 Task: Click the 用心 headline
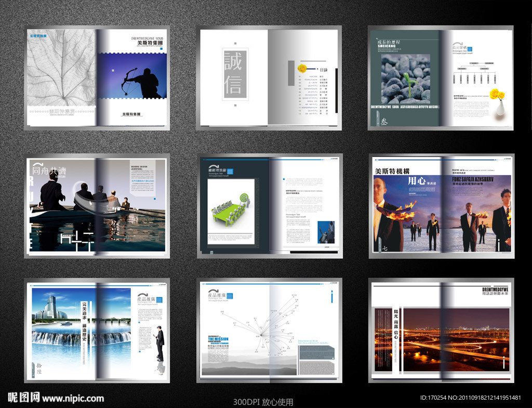(416, 181)
